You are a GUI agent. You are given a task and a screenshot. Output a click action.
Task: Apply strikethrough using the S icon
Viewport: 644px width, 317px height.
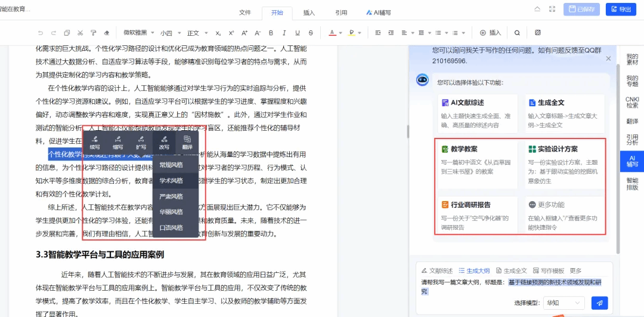point(310,33)
